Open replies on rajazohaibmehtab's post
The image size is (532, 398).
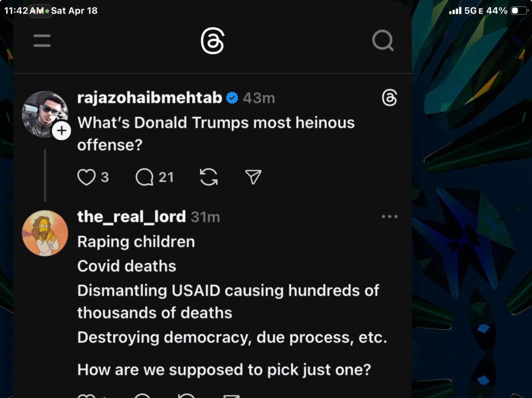pos(144,178)
